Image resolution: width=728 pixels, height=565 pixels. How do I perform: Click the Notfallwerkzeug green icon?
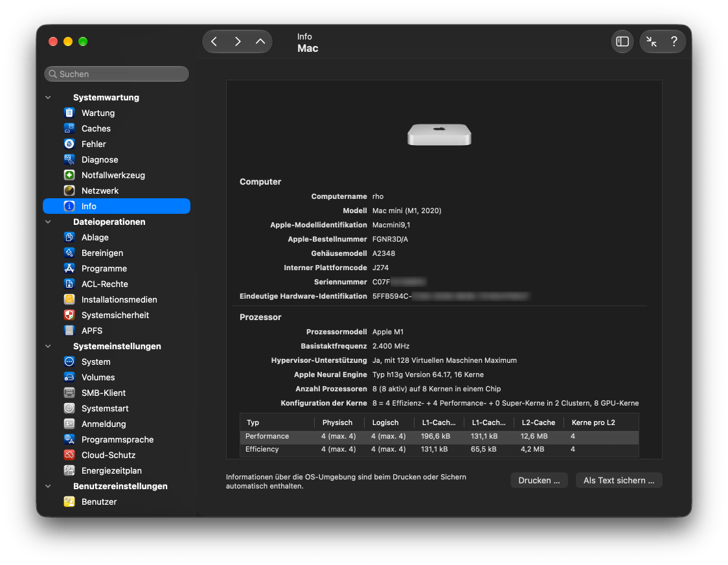(69, 175)
